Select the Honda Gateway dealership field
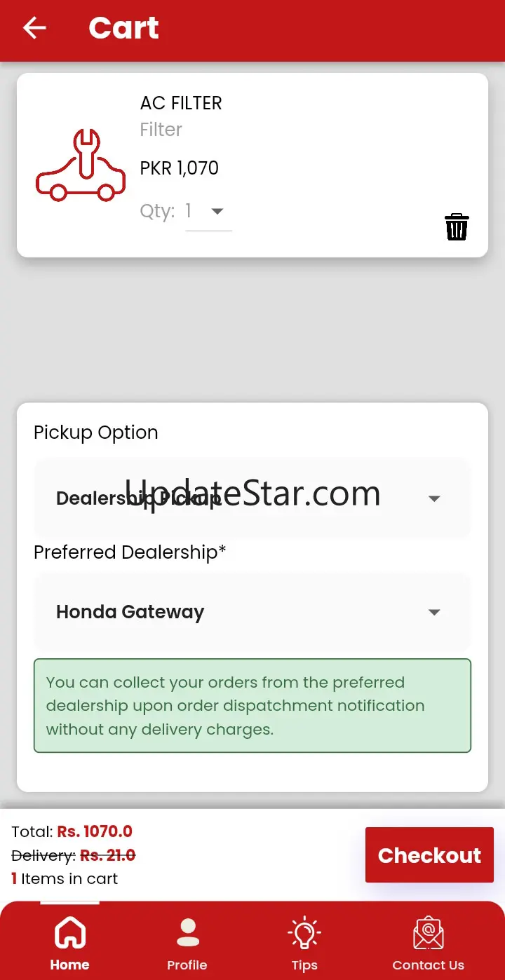505x980 pixels. [130, 612]
